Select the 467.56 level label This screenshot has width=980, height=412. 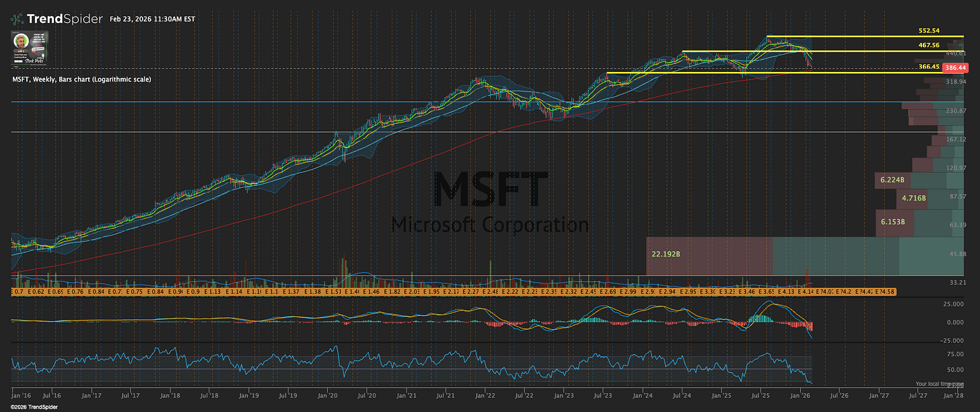928,46
